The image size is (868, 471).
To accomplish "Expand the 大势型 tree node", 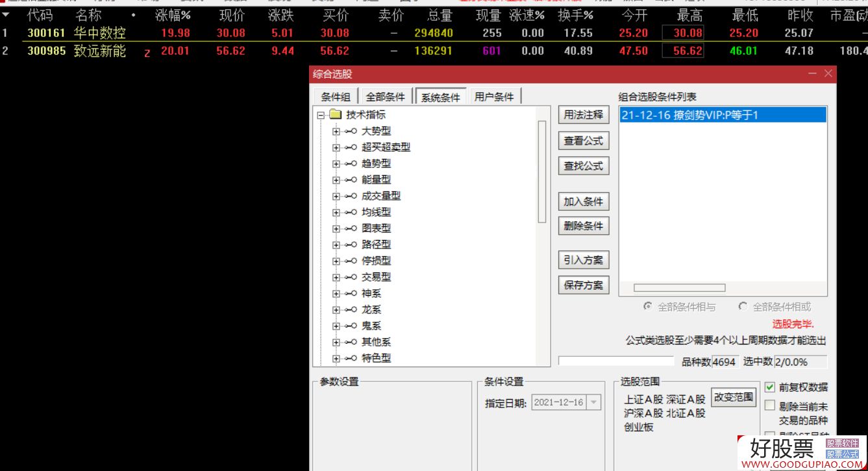I will [x=336, y=131].
